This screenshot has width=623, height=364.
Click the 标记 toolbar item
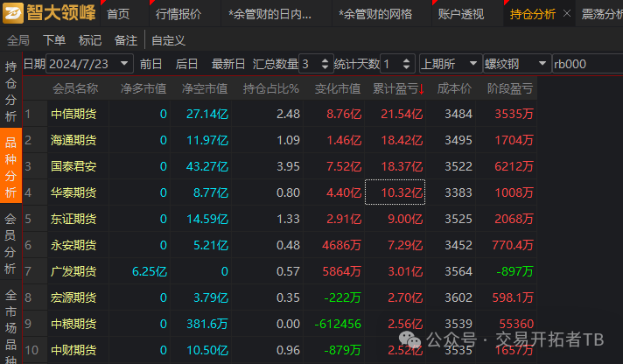coord(90,40)
